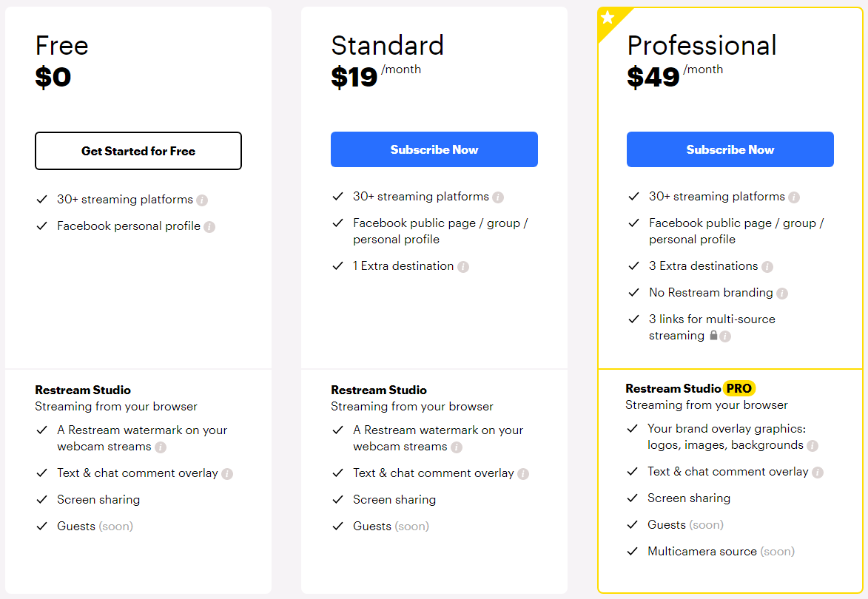The height and width of the screenshot is (599, 868).
Task: Click the info icon beside brand overlay graphics
Action: pos(813,445)
